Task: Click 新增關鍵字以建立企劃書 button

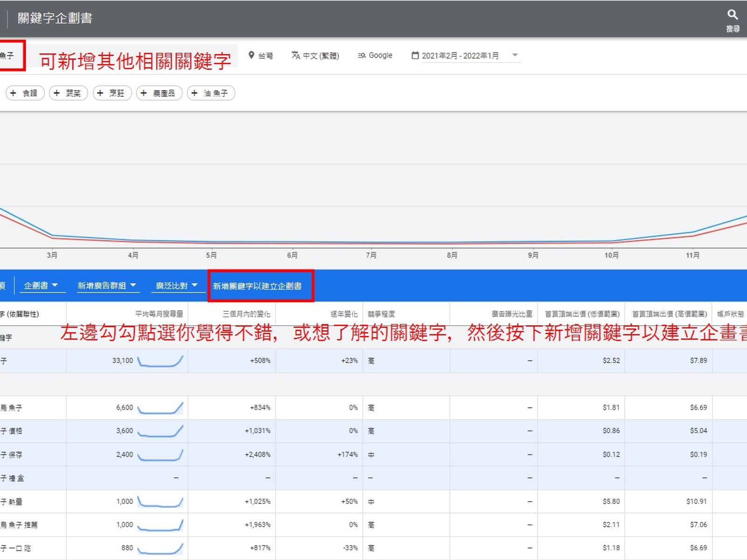Action: coord(257,286)
